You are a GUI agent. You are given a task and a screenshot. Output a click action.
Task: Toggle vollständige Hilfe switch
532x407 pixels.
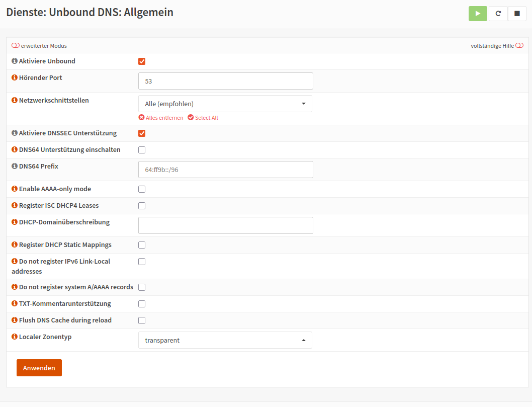point(519,45)
